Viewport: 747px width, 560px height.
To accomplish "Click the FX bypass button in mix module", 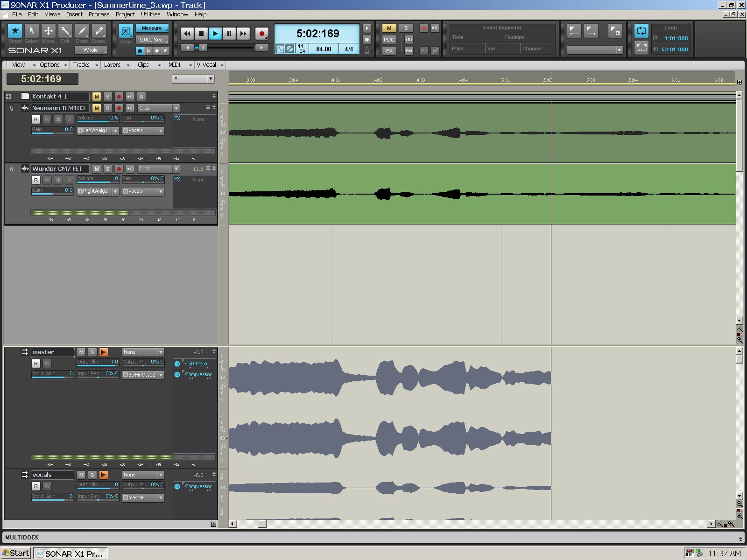I will 389,51.
